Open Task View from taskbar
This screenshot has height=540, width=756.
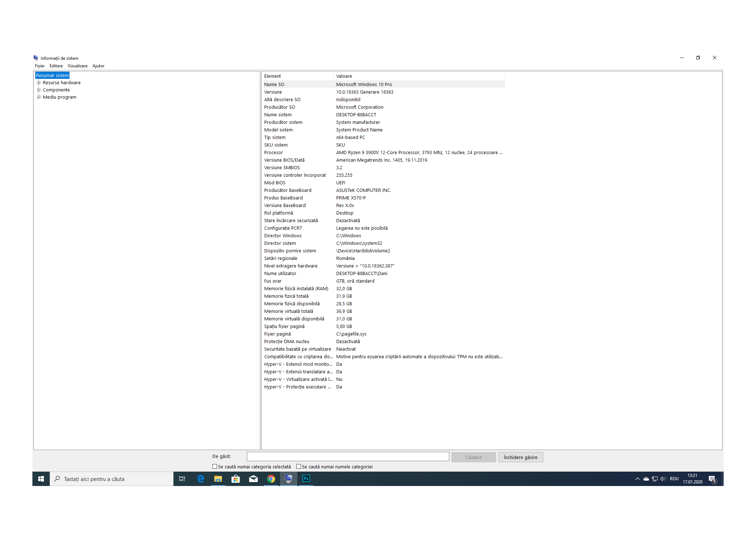(x=182, y=479)
